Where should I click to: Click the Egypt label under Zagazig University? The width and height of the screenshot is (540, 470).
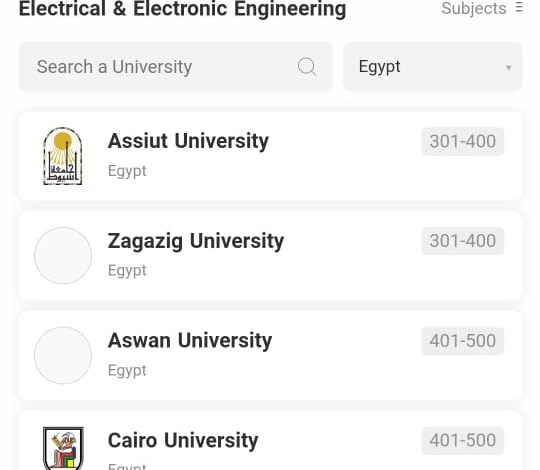pos(127,271)
